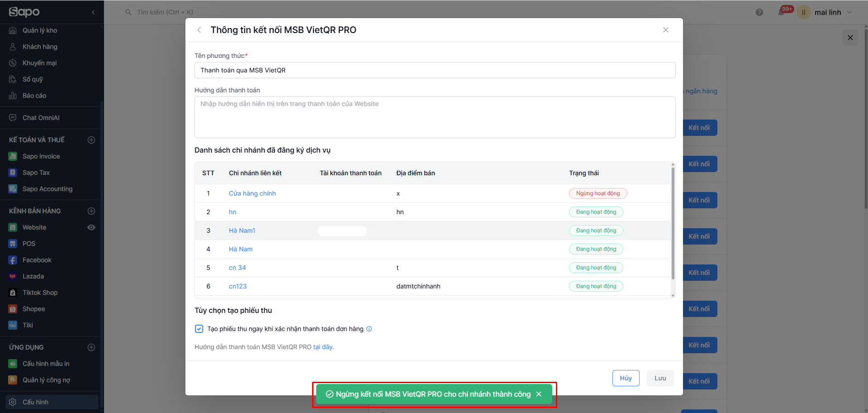Click the Cấu hình gear icon
This screenshot has width=868, height=413.
pos(13,402)
